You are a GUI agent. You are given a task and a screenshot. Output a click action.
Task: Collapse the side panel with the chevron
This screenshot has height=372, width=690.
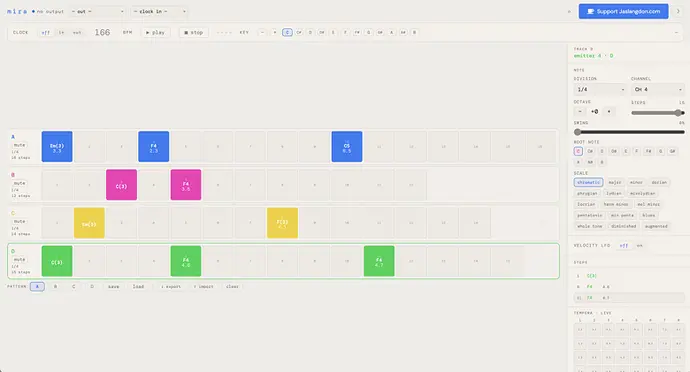pos(678,11)
